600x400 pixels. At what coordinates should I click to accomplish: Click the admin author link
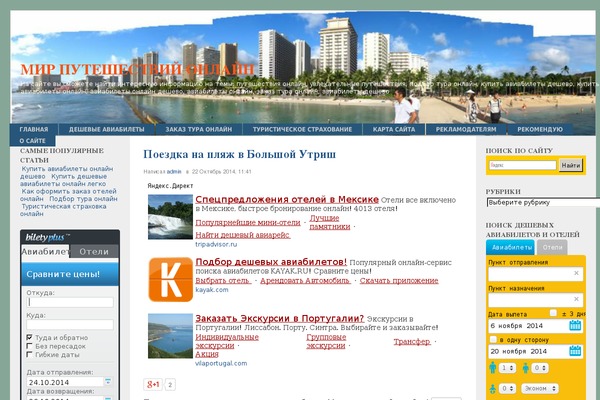[x=174, y=171]
